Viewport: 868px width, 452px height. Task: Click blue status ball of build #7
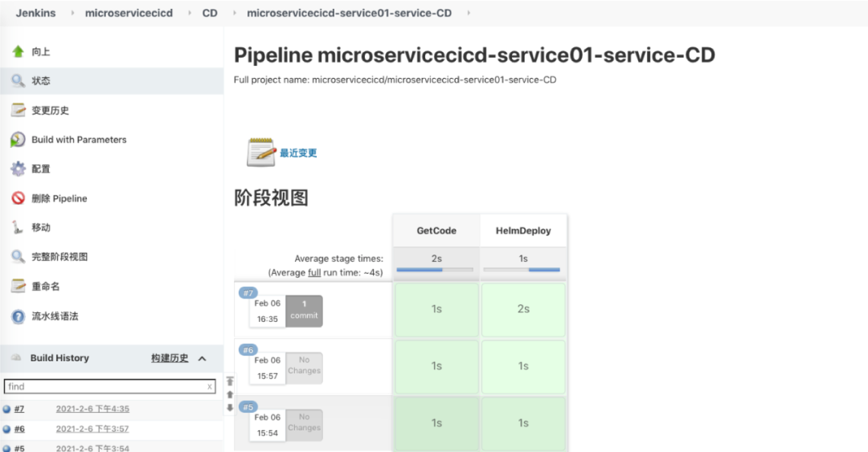pos(6,409)
